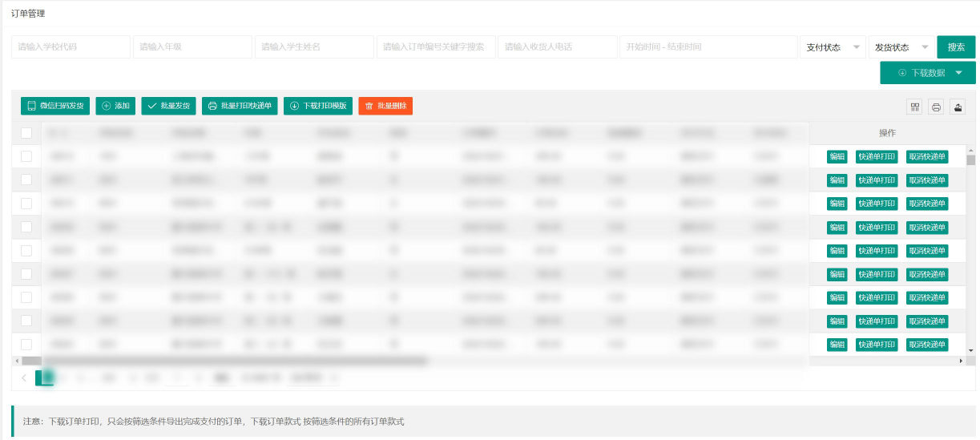Click 快递单打印 in the first row

[877, 157]
